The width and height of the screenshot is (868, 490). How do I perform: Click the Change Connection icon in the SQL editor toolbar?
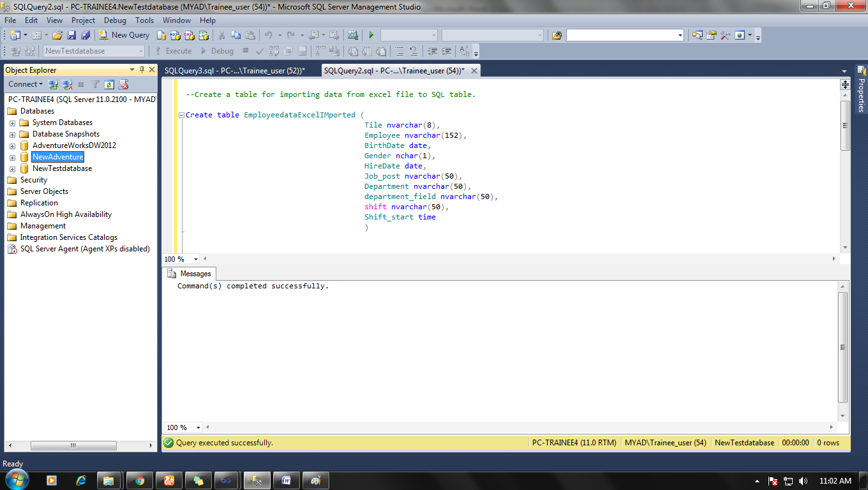pyautogui.click(x=29, y=51)
